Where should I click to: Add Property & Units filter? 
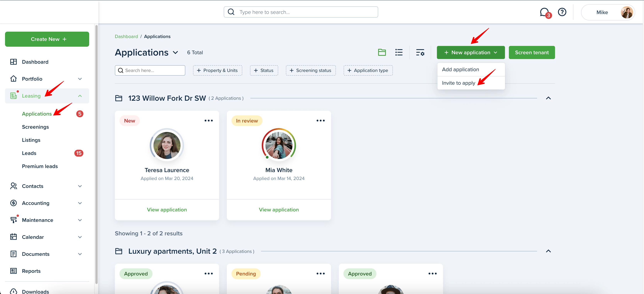tap(217, 70)
